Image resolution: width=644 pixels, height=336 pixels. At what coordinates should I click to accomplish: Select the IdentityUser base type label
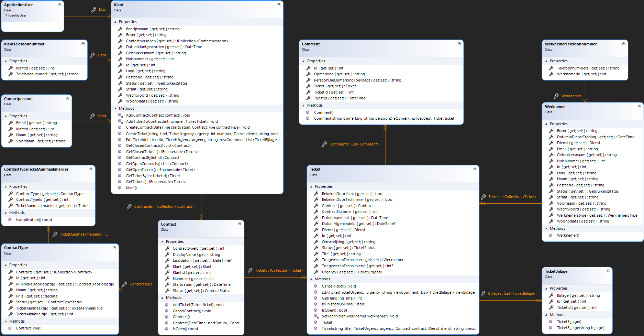click(17, 15)
